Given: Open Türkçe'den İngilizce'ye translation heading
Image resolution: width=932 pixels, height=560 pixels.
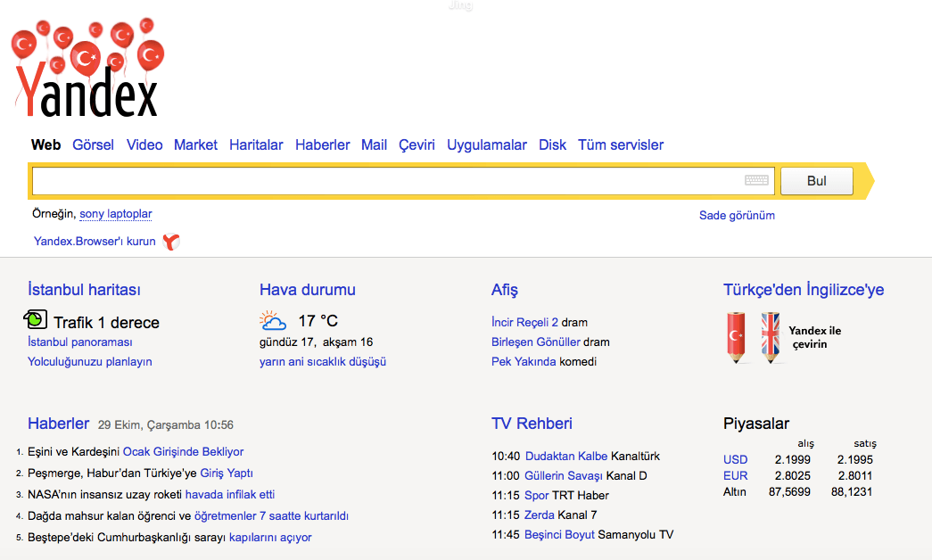Looking at the screenshot, I should point(804,290).
